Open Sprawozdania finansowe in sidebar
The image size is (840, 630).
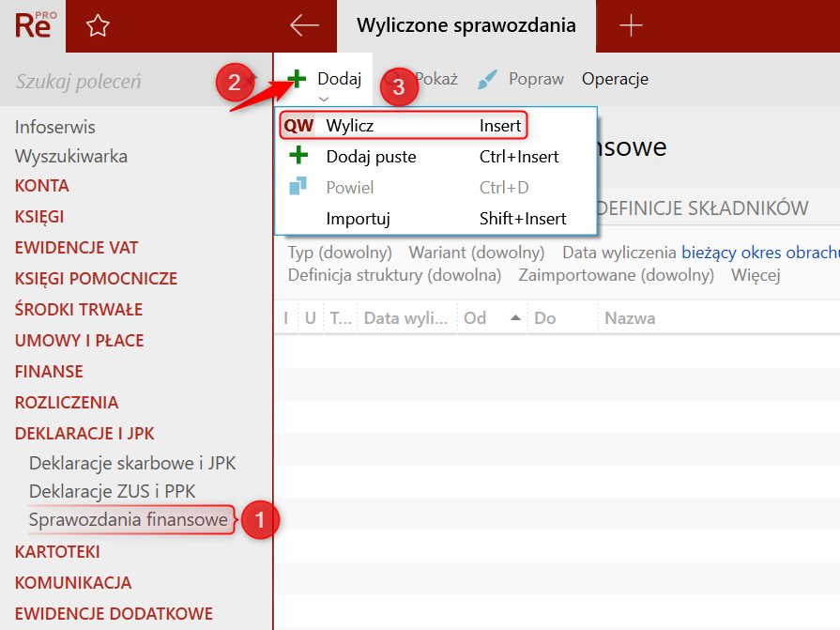(x=129, y=519)
